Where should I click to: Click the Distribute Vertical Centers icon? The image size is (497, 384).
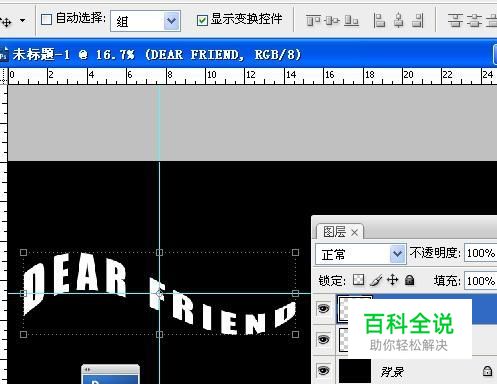coord(474,21)
